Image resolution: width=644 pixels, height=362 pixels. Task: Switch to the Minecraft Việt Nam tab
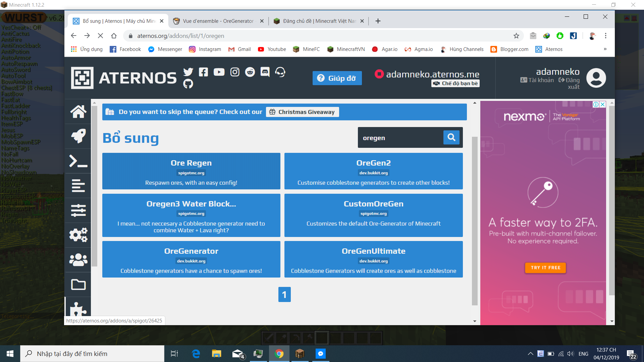[x=319, y=21]
